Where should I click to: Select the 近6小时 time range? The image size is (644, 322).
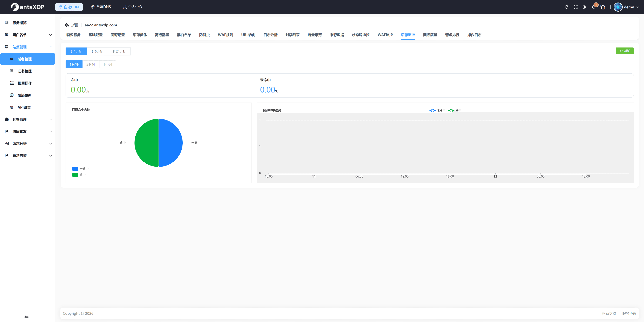pyautogui.click(x=97, y=51)
